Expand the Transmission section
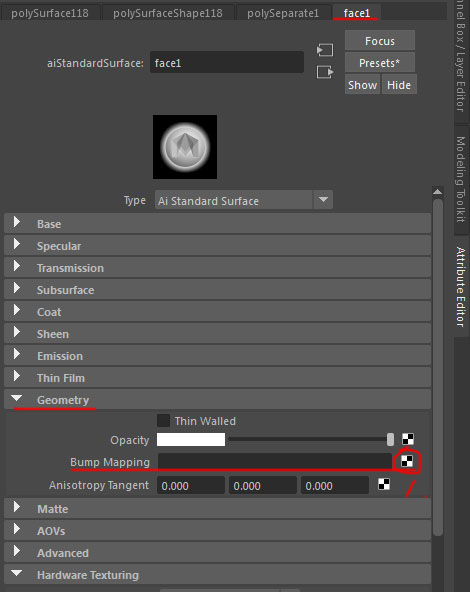 click(217, 268)
